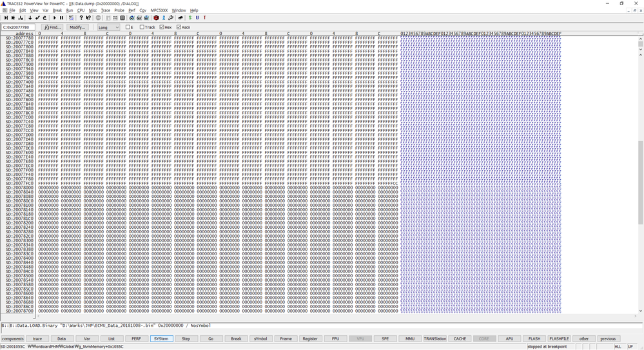The width and height of the screenshot is (644, 350).
Task: Open the Probe menu
Action: coord(119,10)
